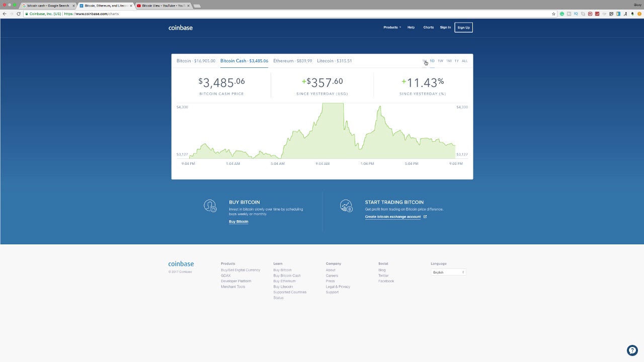The height and width of the screenshot is (362, 644).
Task: Open the Products dropdown menu
Action: pyautogui.click(x=392, y=27)
